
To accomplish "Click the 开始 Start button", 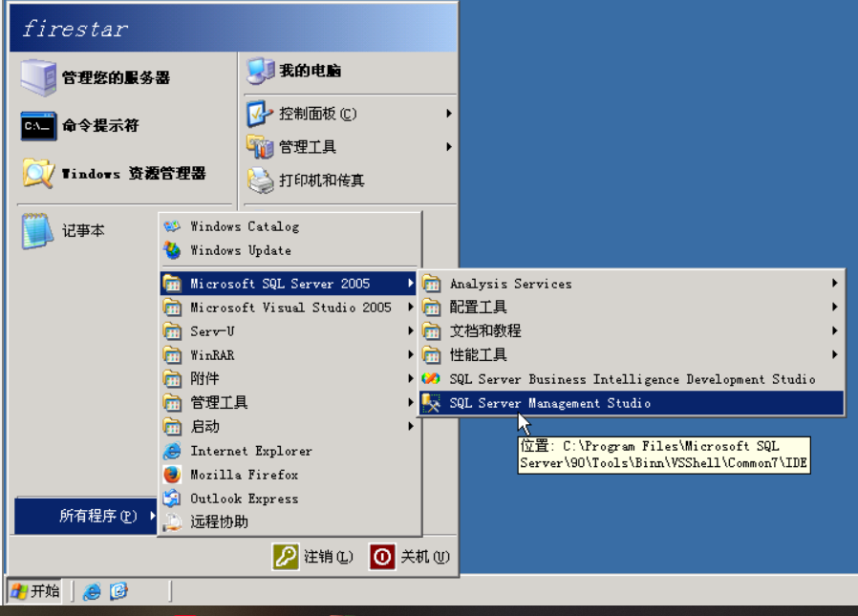I will pos(34,591).
